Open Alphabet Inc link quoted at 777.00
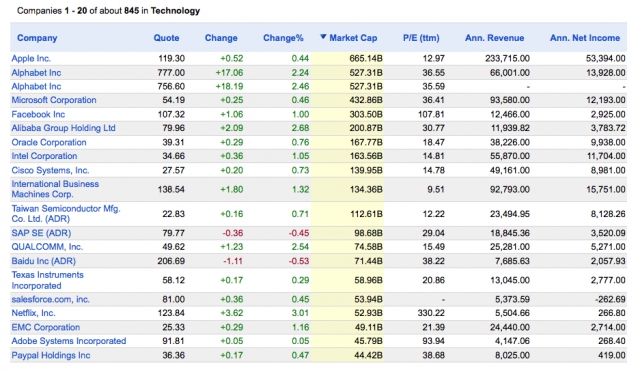The width and height of the screenshot is (640, 372). click(x=36, y=73)
